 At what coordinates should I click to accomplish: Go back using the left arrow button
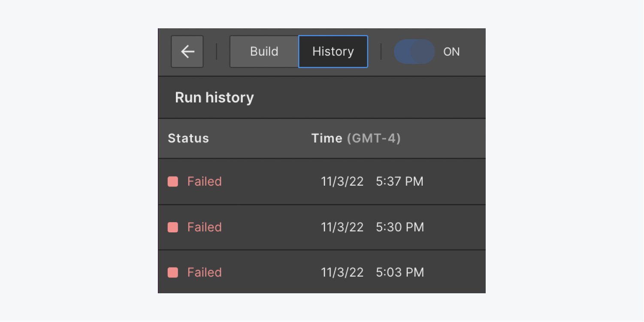[x=187, y=51]
